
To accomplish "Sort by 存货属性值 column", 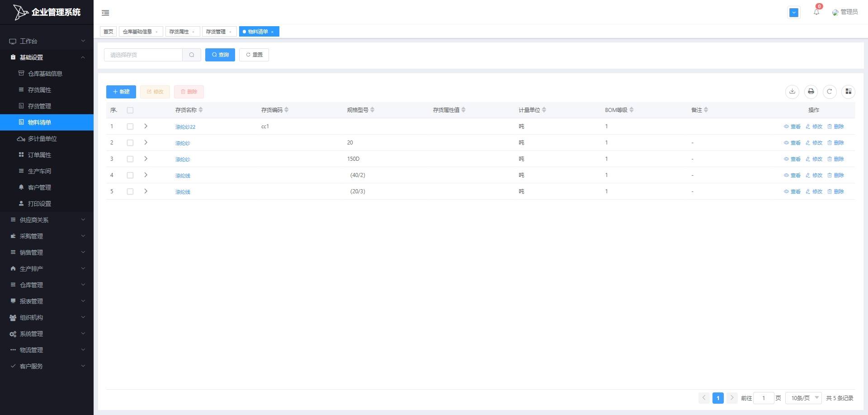I will 463,110.
